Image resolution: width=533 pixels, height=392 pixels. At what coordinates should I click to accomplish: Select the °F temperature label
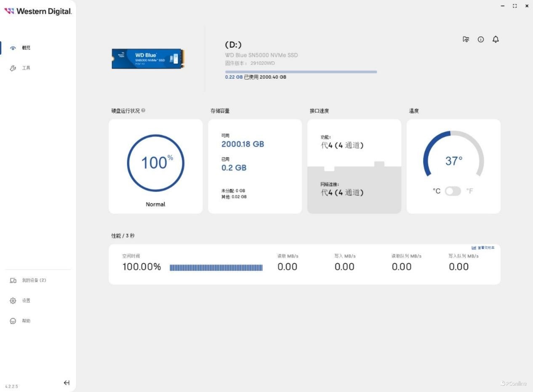coord(469,191)
